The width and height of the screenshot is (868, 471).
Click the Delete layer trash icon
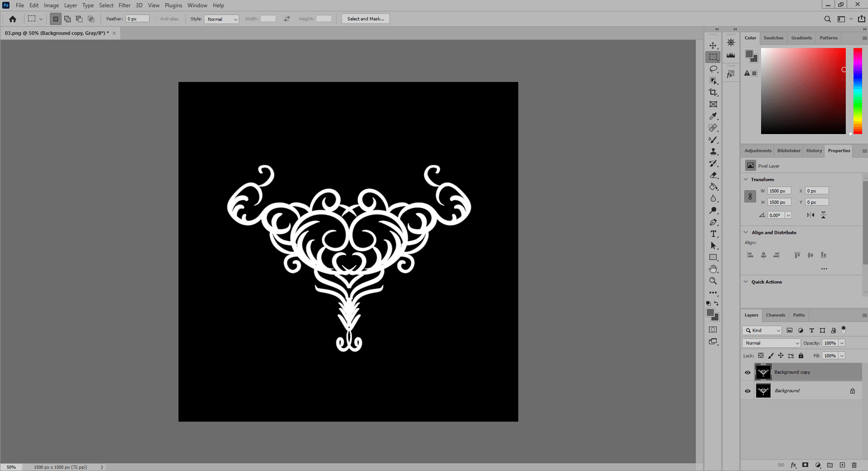pyautogui.click(x=854, y=465)
